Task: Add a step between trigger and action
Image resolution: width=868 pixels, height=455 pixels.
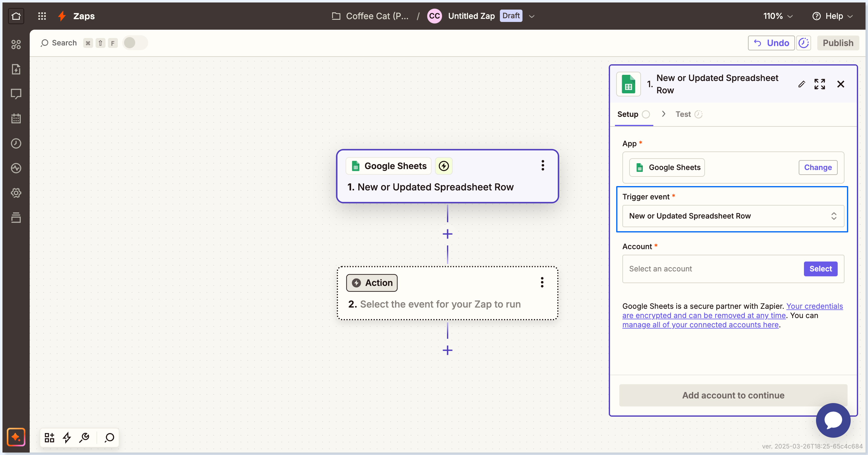Action: pos(448,234)
